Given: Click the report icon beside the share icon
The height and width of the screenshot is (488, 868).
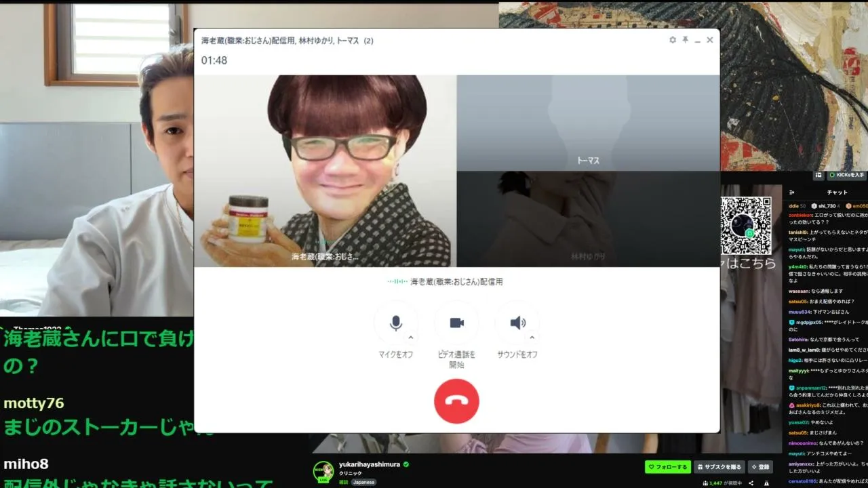Looking at the screenshot, I should point(766,483).
